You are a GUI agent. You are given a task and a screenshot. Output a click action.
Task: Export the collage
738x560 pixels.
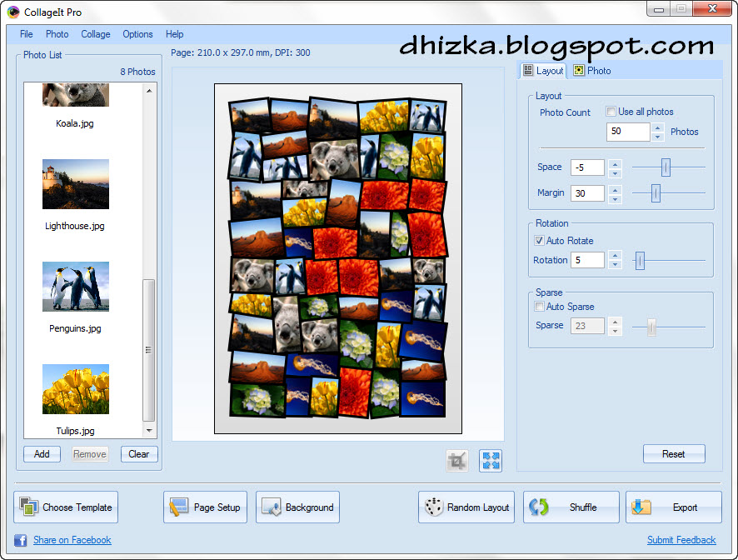coord(674,507)
